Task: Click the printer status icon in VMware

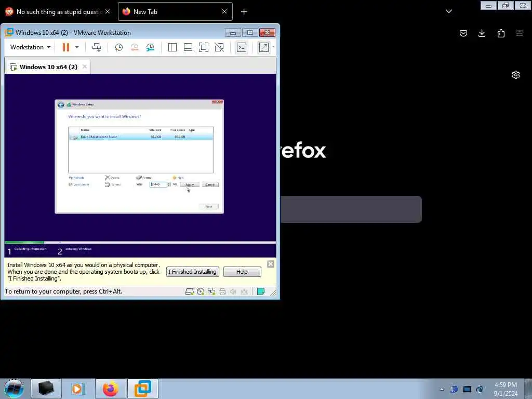Action: pos(222,292)
